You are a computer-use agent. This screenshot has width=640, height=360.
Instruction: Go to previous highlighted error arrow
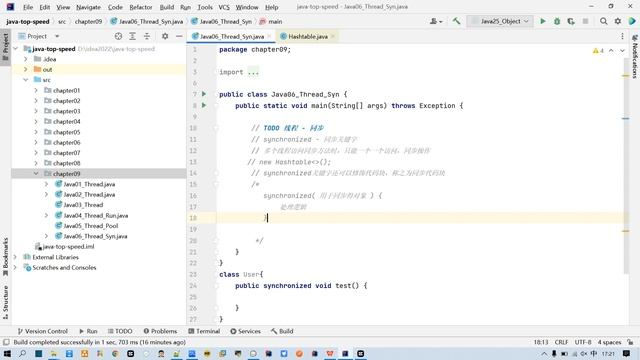click(611, 51)
